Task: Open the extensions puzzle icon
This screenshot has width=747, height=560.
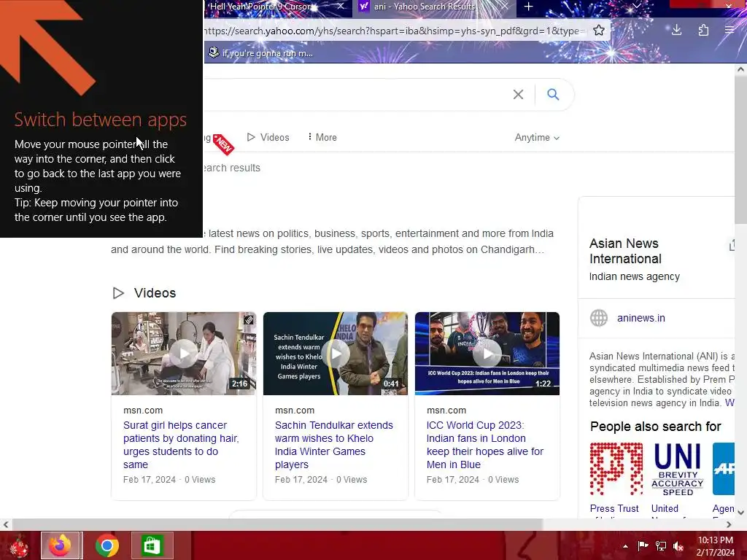Action: (x=703, y=31)
